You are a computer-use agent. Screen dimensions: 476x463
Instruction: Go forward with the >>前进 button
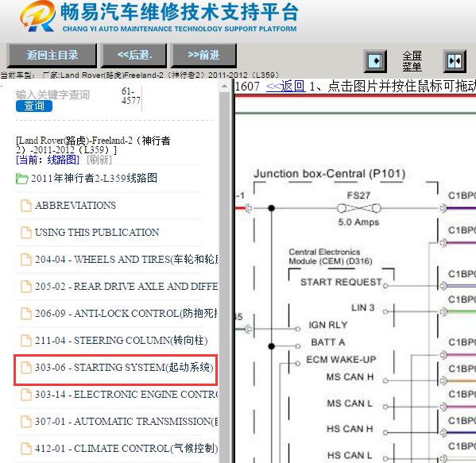pyautogui.click(x=203, y=56)
